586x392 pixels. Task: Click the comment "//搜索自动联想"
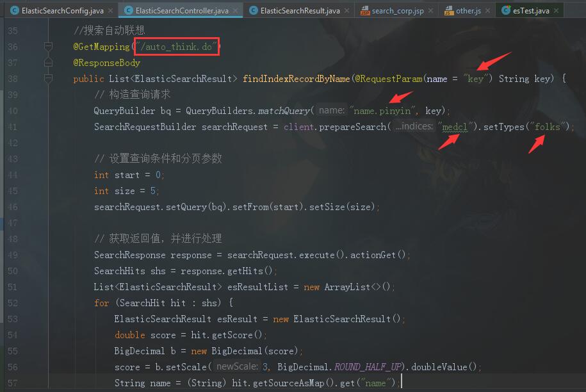pyautogui.click(x=109, y=31)
